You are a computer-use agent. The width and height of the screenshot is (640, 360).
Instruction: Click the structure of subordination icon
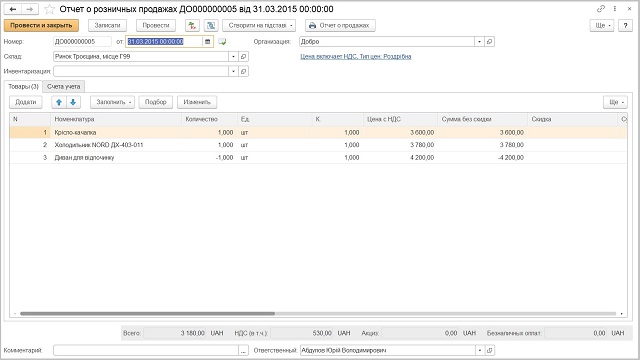coord(211,25)
